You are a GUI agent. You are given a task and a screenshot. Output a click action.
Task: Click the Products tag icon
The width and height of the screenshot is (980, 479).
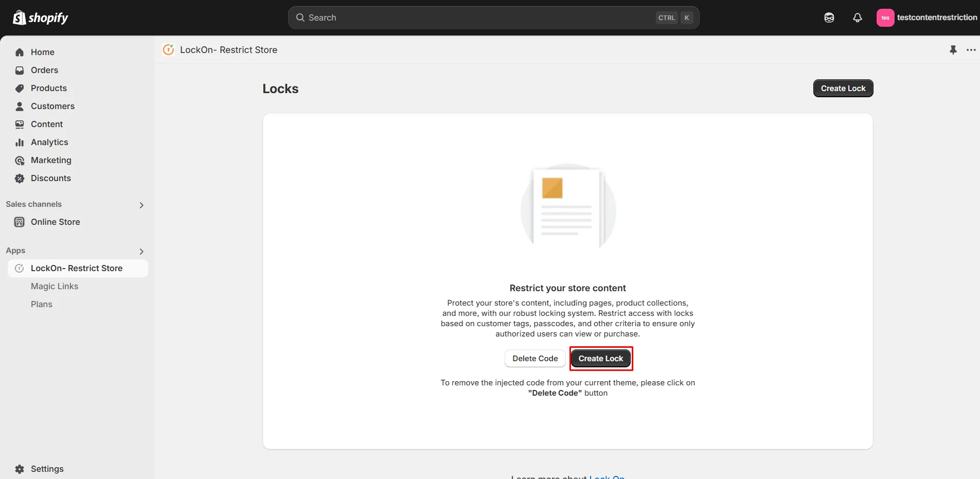coord(20,88)
